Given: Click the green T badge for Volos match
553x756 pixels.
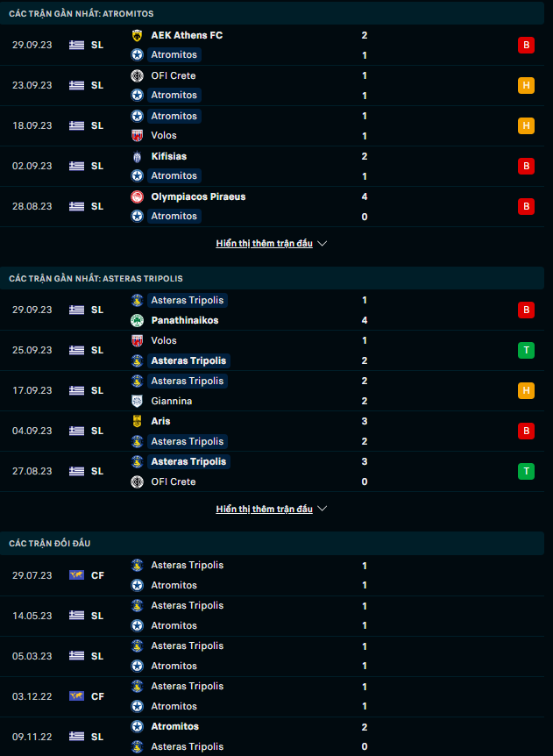Looking at the screenshot, I should point(526,350).
